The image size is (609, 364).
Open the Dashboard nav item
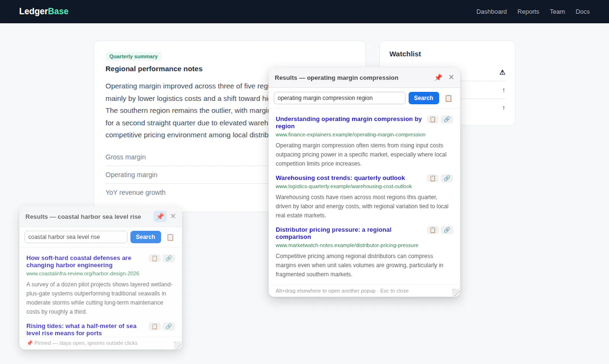click(x=491, y=12)
